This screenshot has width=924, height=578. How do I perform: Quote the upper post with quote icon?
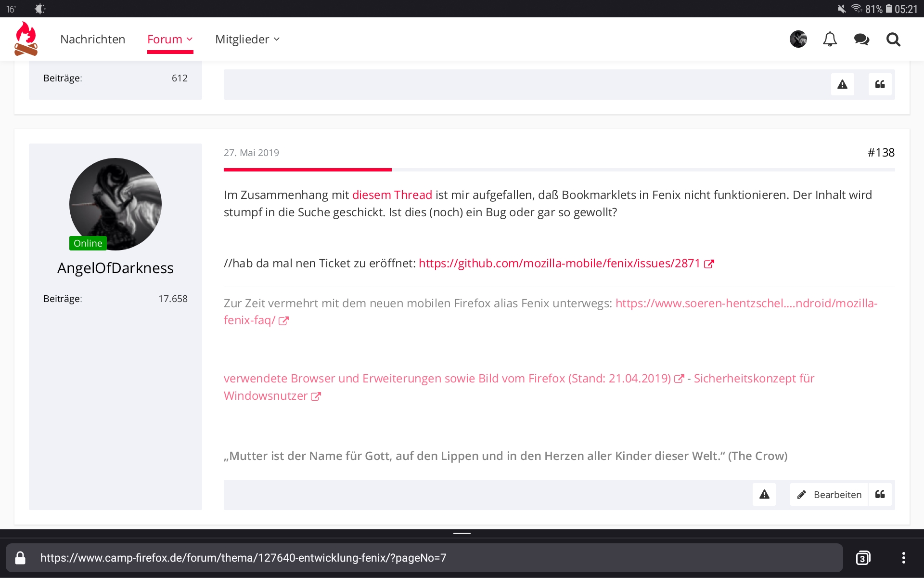880,84
